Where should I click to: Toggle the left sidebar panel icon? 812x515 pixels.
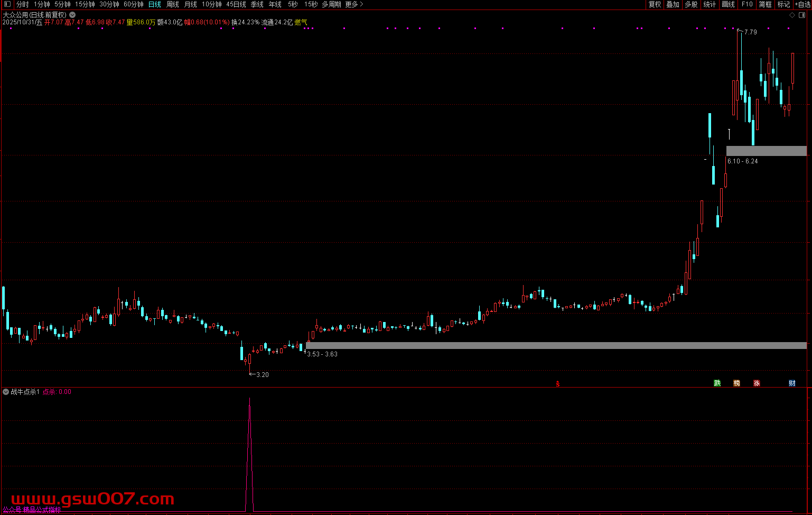point(7,4)
